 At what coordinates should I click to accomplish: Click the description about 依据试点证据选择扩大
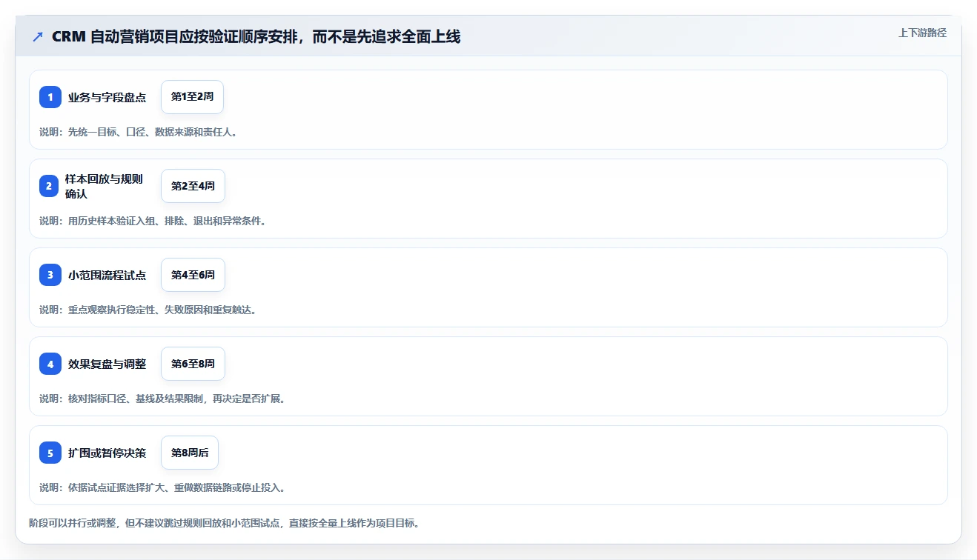pyautogui.click(x=162, y=487)
